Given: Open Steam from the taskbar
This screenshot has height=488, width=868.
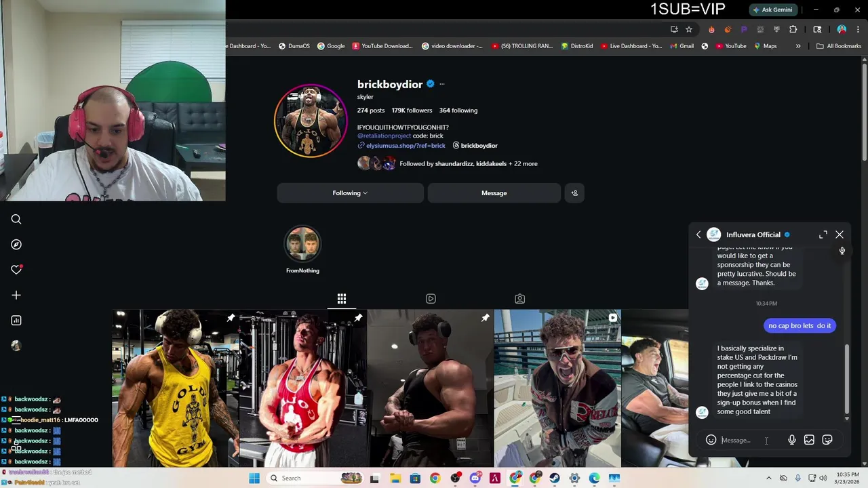Looking at the screenshot, I should pos(555,479).
